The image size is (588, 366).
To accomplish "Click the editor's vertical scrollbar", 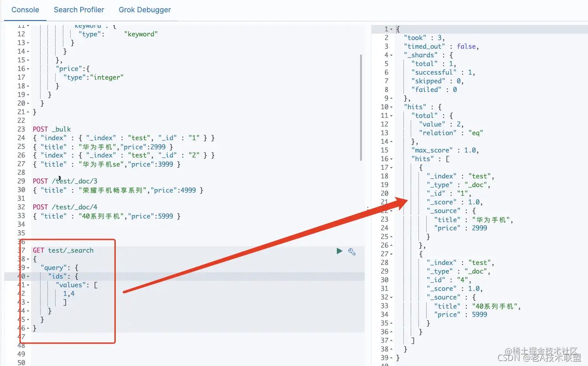I will (361, 107).
